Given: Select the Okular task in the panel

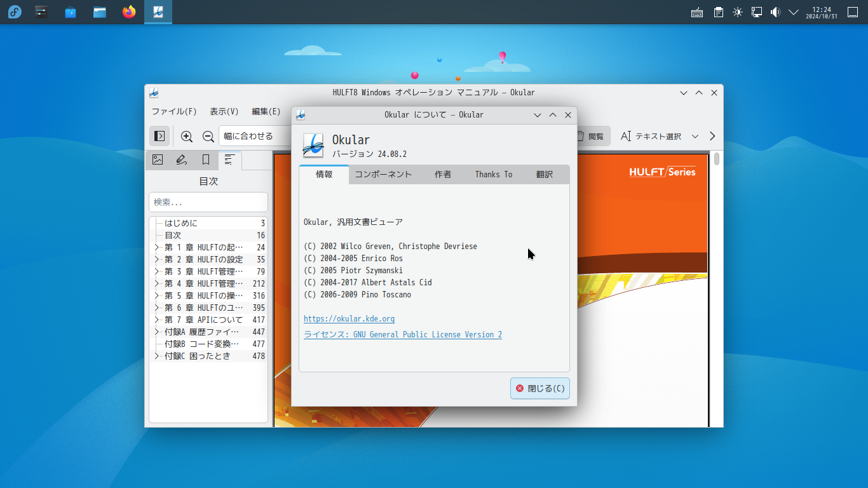Looking at the screenshot, I should click(158, 12).
